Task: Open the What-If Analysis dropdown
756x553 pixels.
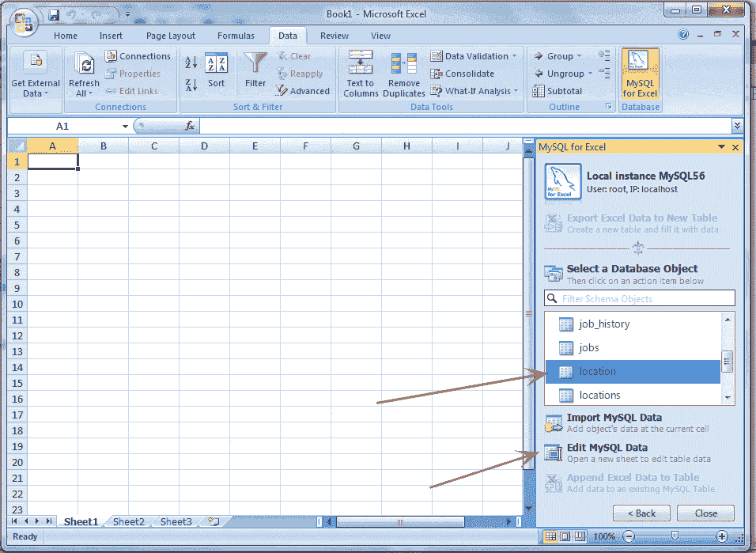Action: pyautogui.click(x=471, y=90)
